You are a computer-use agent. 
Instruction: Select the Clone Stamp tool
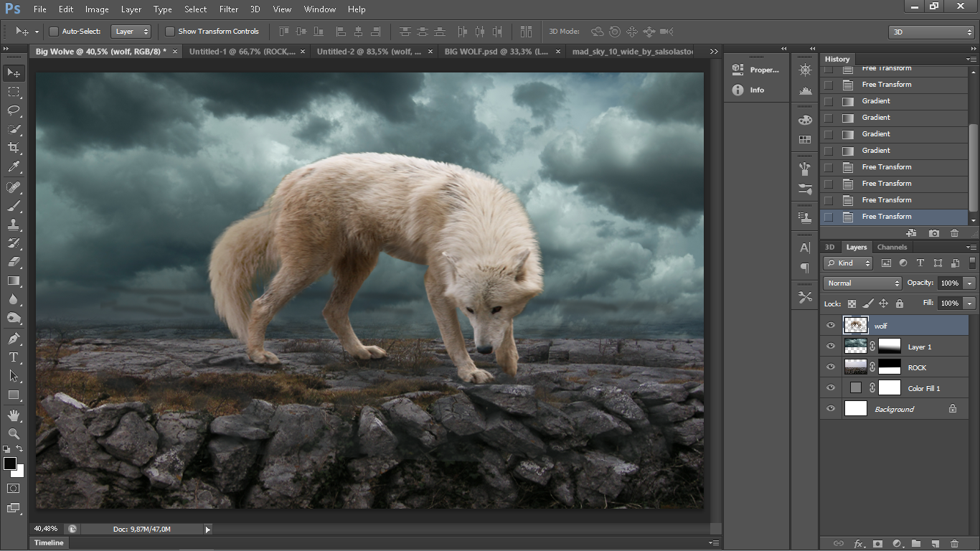point(14,224)
